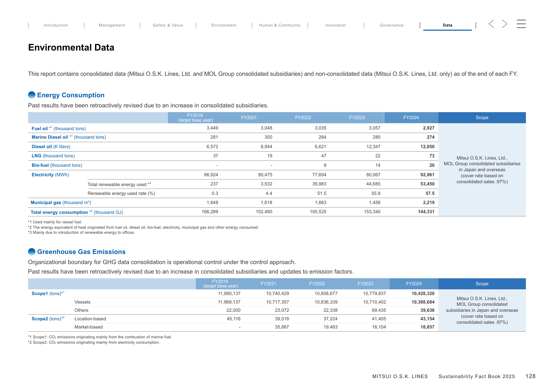Viewport: 554px width, 392px height.
Task: Click the total energy value 144,331
Action: 426,212
